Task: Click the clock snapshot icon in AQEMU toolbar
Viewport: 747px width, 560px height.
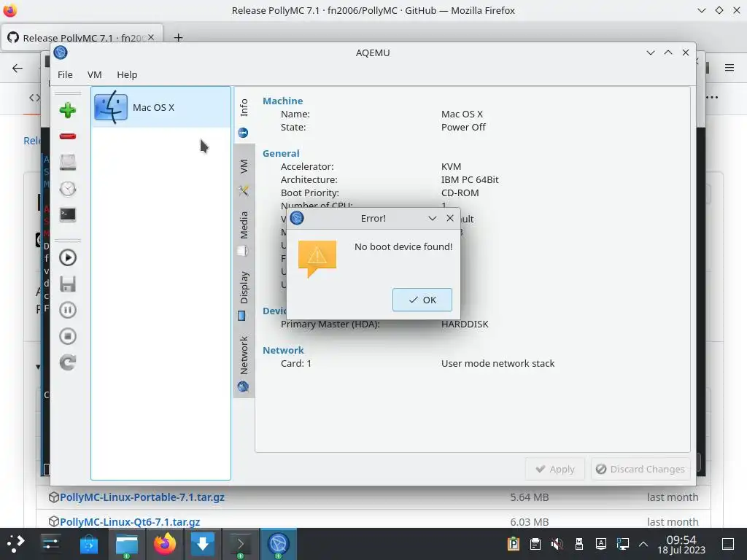Action: click(x=68, y=189)
